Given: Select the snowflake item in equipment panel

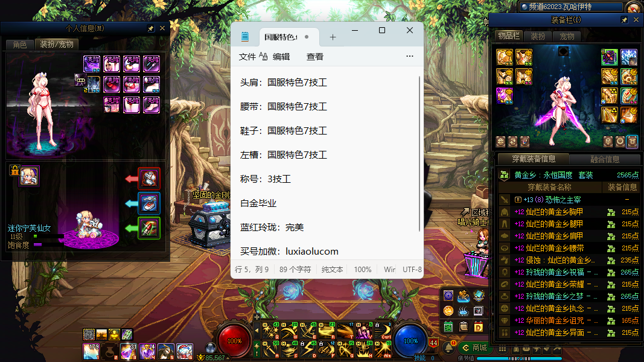Looking at the screenshot, I should [629, 57].
